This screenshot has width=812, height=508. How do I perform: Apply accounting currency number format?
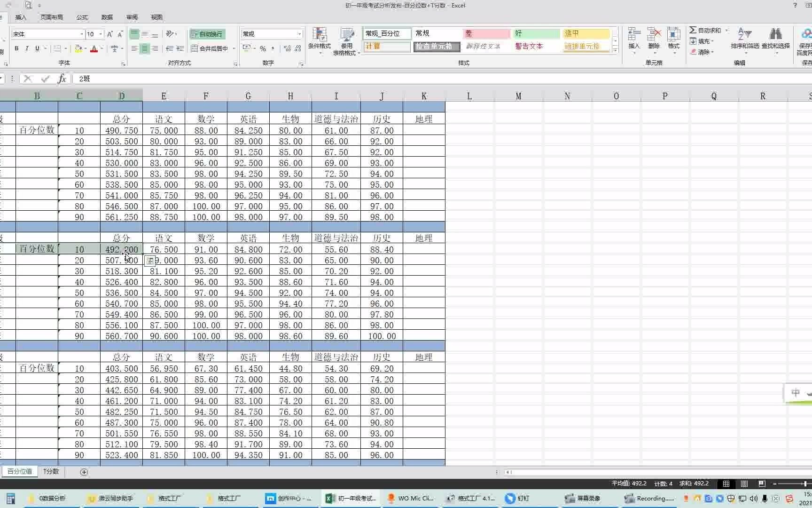coord(247,48)
